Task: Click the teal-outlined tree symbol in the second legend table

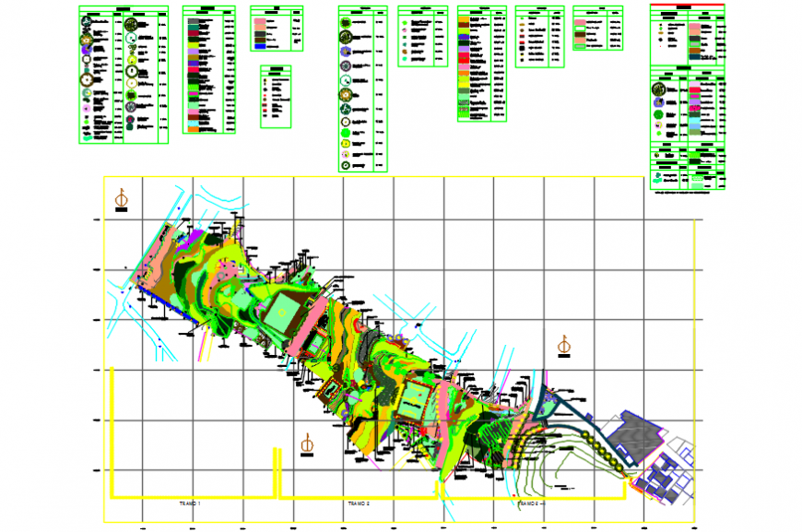Action: (131, 37)
